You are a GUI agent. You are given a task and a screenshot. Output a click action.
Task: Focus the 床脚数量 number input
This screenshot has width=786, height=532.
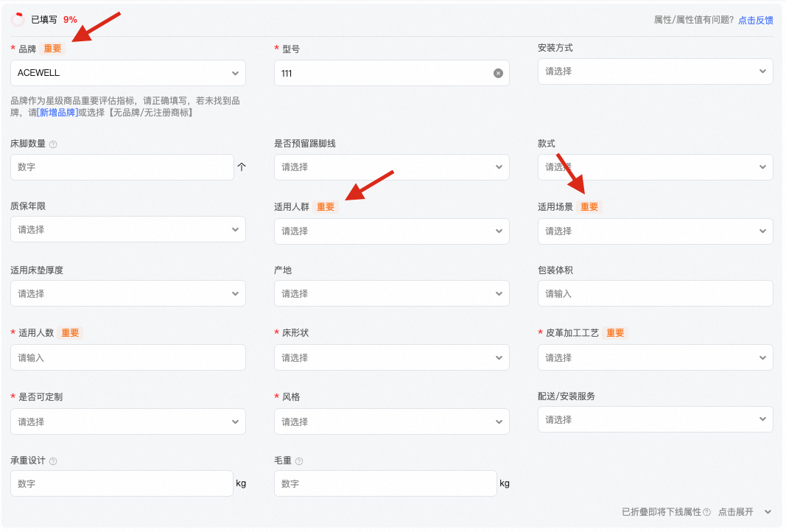pos(122,167)
